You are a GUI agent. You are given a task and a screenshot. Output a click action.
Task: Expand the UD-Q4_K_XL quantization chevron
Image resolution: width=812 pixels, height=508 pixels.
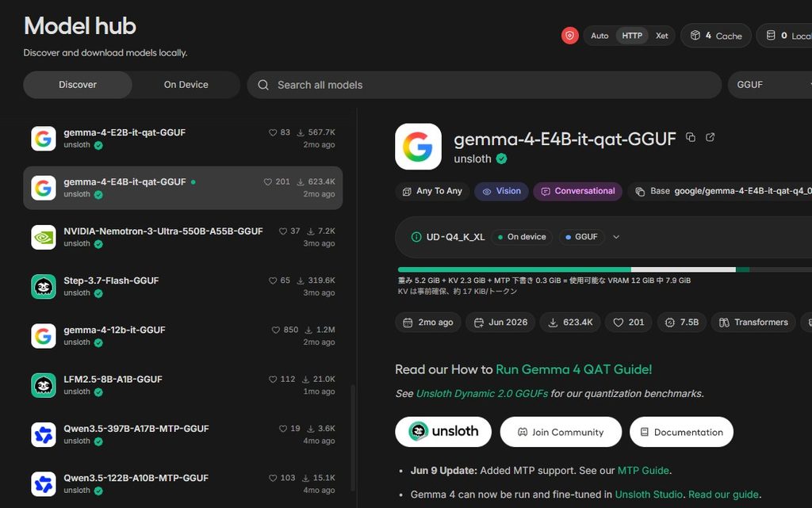coord(616,237)
